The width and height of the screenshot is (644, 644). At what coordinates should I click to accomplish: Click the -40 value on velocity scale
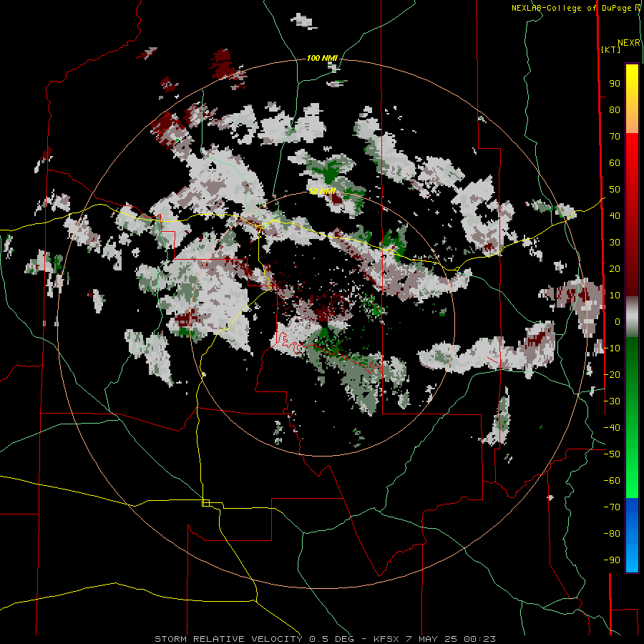pos(612,428)
